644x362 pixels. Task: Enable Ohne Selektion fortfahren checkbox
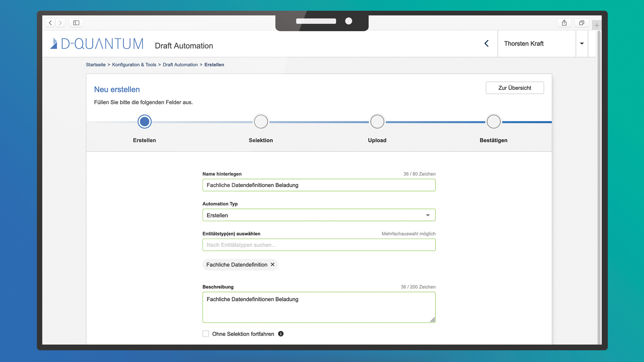pos(206,334)
